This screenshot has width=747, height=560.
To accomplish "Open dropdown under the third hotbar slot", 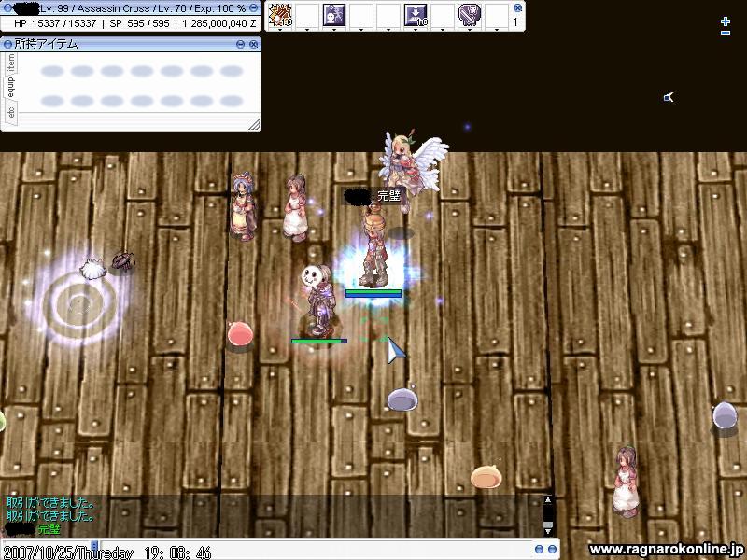I will pyautogui.click(x=334, y=30).
